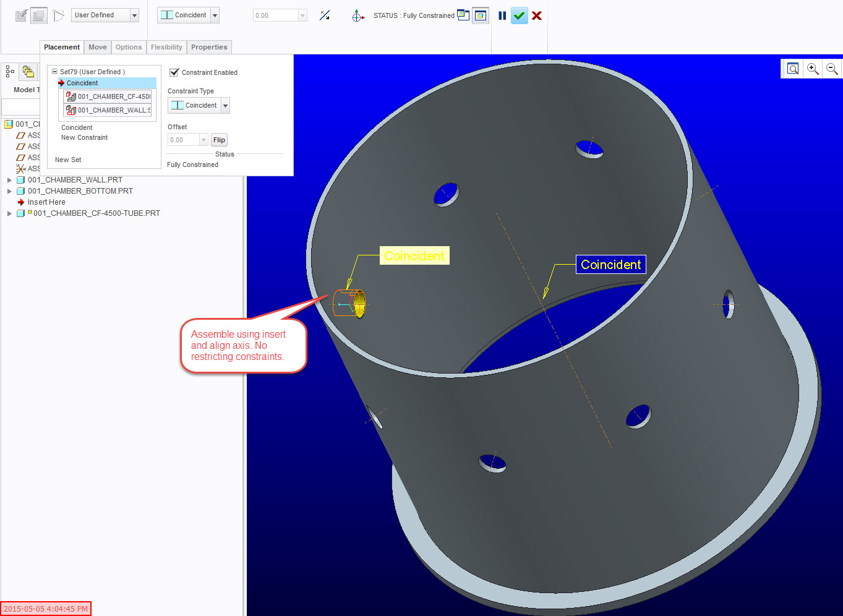Open the User Defined constraint set dropdown
Viewport: 843px width, 616px height.
pos(134,15)
